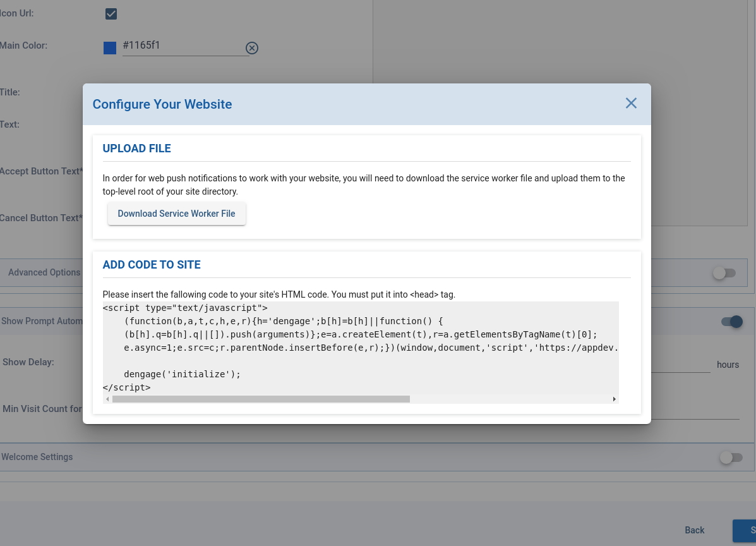This screenshot has width=756, height=546.
Task: Click the dengage('initialize') code line
Action: tap(183, 374)
